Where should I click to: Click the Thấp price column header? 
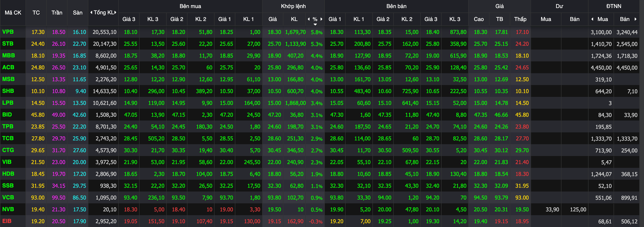[x=520, y=19]
